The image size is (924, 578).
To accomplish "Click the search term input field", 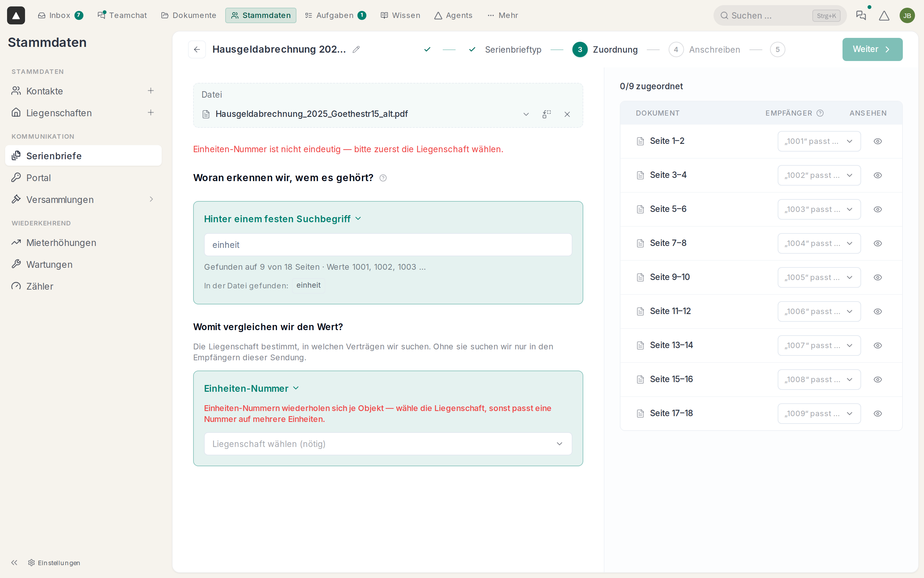I will point(388,245).
